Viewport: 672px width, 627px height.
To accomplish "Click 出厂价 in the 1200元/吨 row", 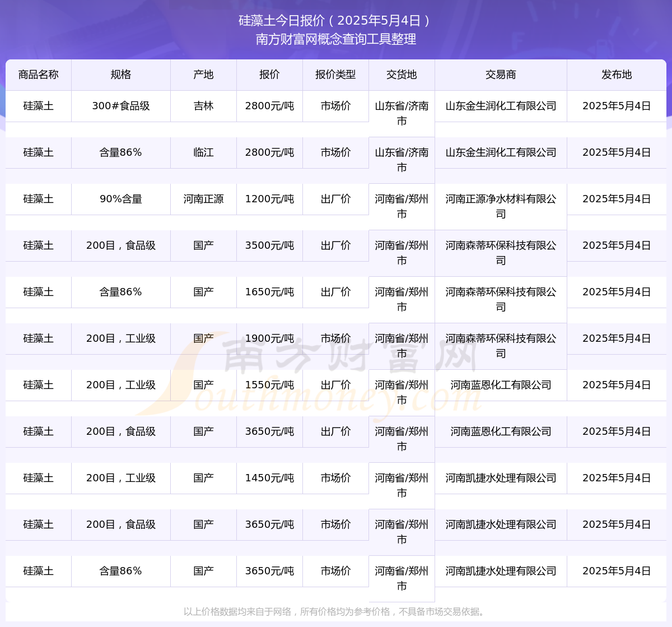I will pos(336,199).
